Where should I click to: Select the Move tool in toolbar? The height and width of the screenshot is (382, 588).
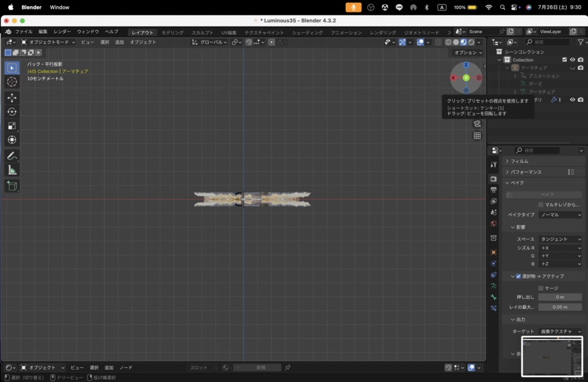click(12, 98)
